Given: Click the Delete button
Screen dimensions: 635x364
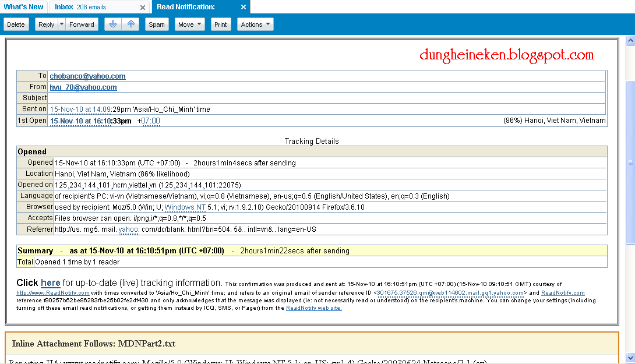Looking at the screenshot, I should coord(16,24).
